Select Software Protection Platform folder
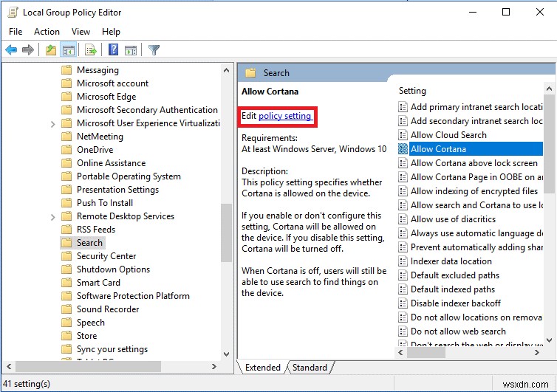Screen dimensions: 557x392 [x=133, y=296]
